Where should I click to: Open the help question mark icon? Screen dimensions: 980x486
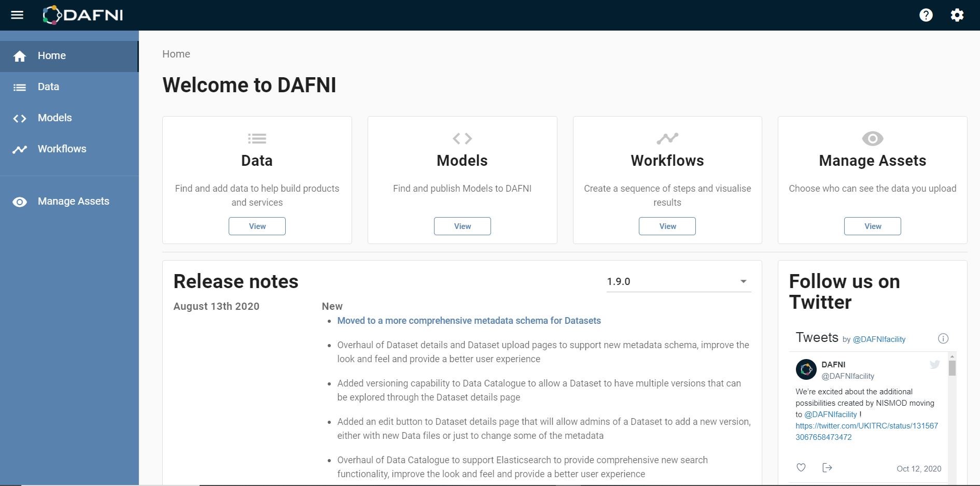tap(926, 15)
